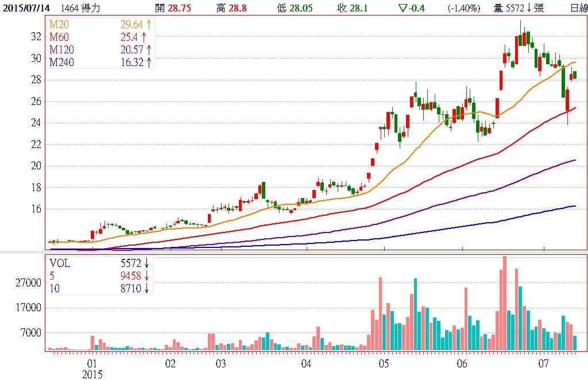Click the 日線 daily chart label

(x=576, y=9)
